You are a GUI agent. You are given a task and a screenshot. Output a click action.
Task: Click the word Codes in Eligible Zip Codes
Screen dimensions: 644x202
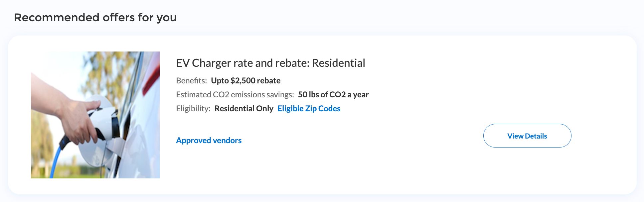pos(329,109)
